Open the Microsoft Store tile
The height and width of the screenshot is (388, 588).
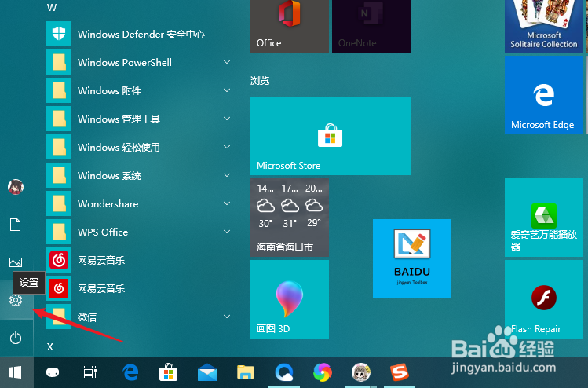coord(331,136)
